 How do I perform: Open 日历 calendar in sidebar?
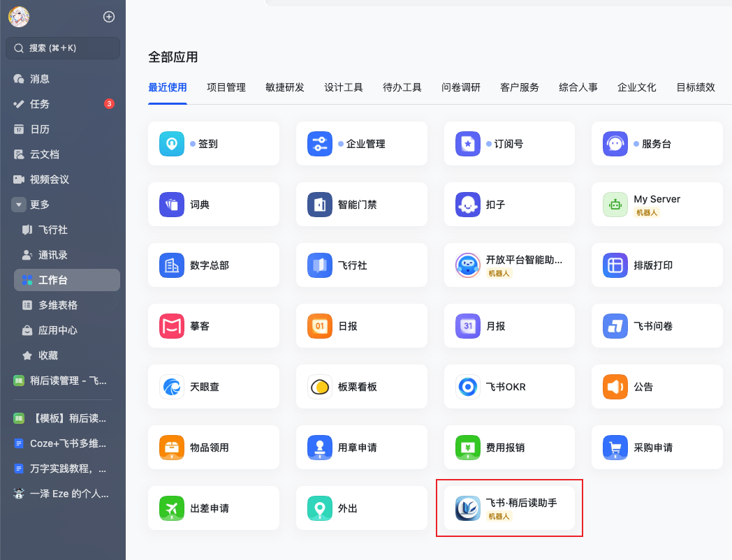point(63,129)
